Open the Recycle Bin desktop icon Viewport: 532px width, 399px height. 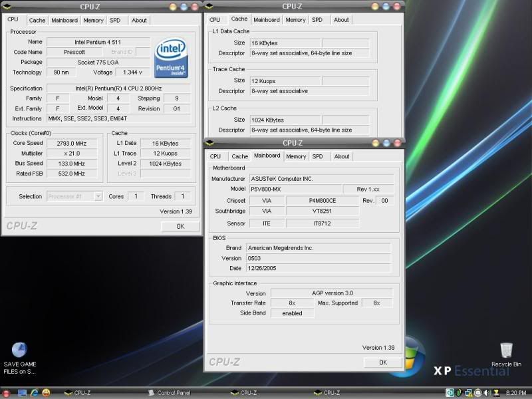click(x=506, y=350)
